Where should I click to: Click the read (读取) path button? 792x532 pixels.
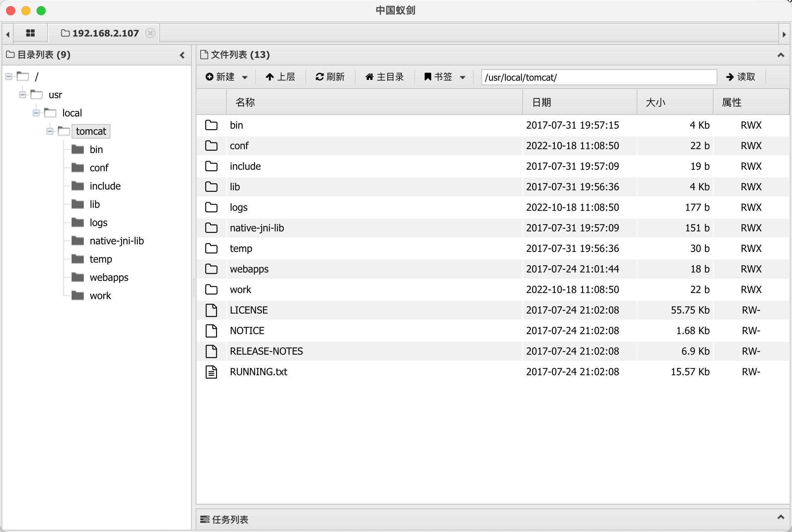point(740,77)
